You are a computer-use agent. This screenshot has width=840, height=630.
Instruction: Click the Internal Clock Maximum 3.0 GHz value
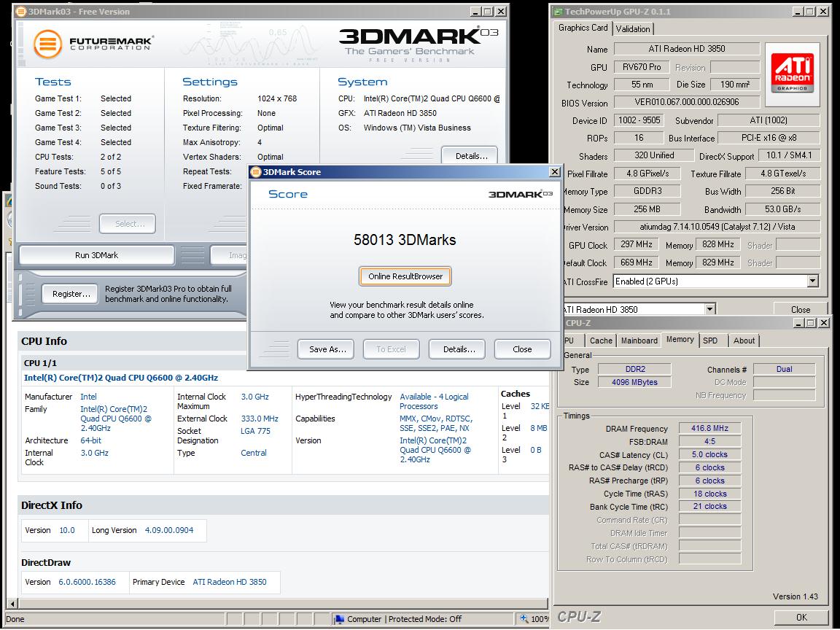[x=254, y=397]
